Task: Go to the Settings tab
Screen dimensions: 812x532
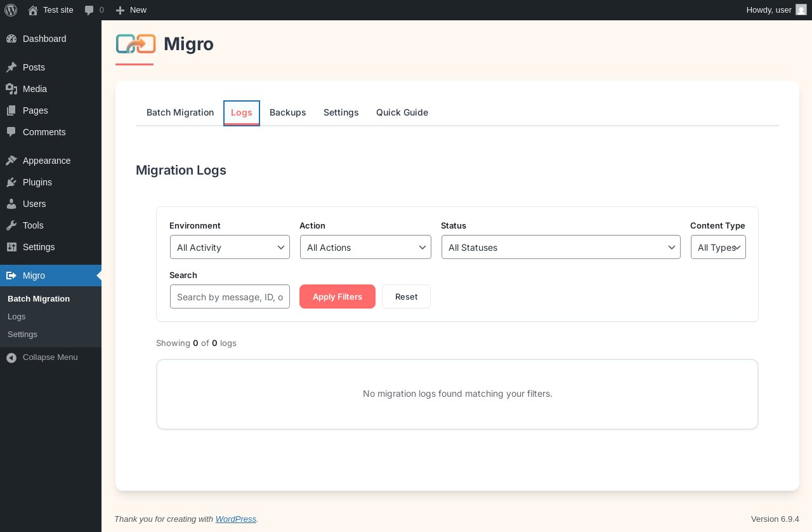Action: click(x=341, y=112)
